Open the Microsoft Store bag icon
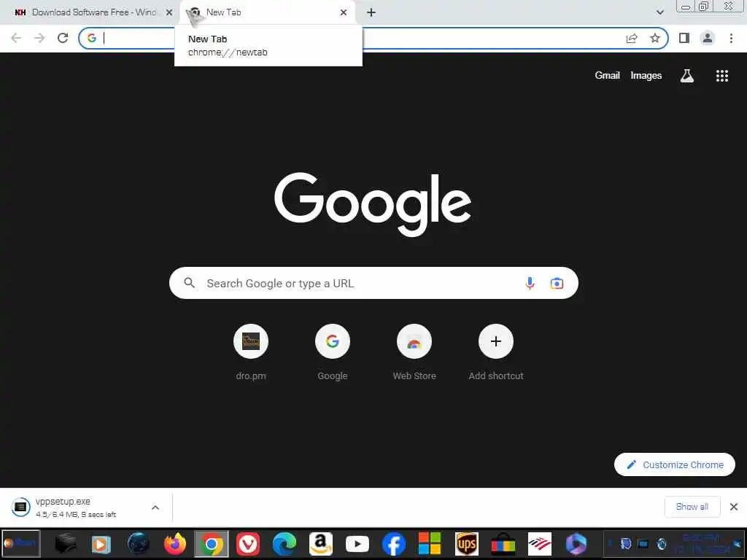747x560 pixels. tap(503, 544)
